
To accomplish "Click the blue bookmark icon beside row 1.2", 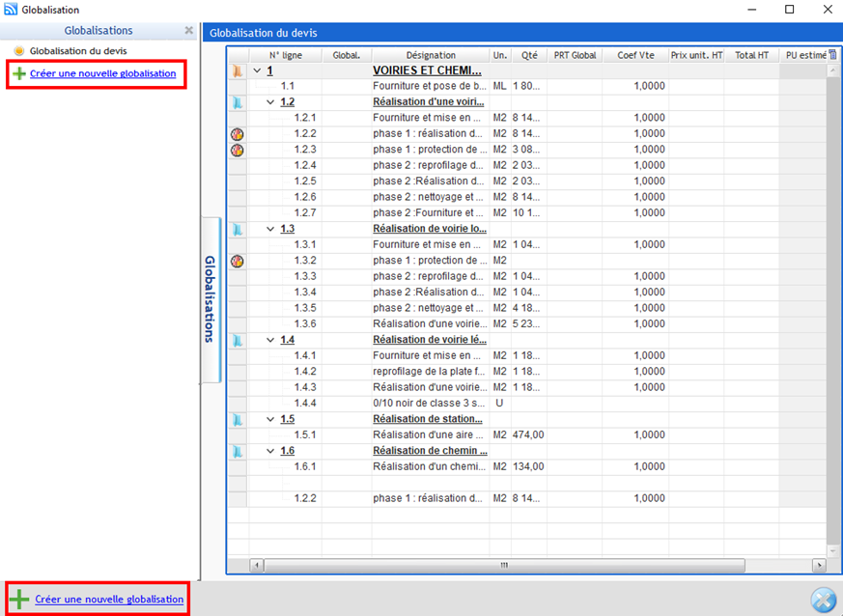I will (x=237, y=102).
